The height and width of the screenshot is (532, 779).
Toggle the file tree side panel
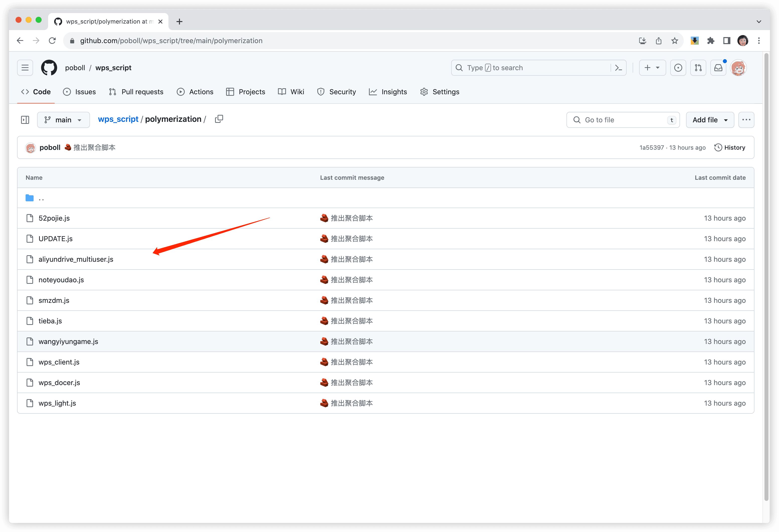tap(25, 120)
